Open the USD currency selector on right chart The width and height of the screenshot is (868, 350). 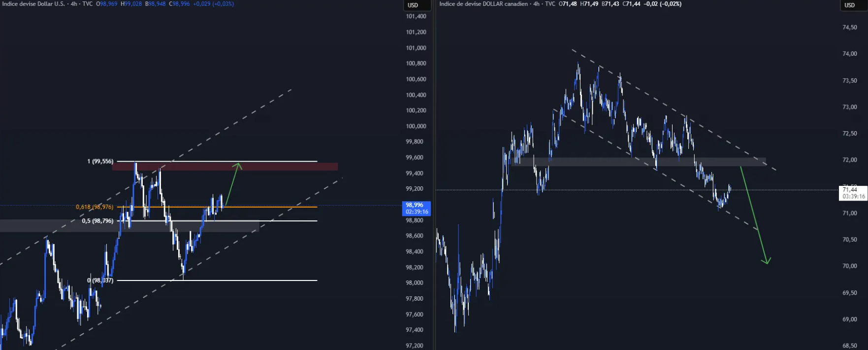[849, 5]
